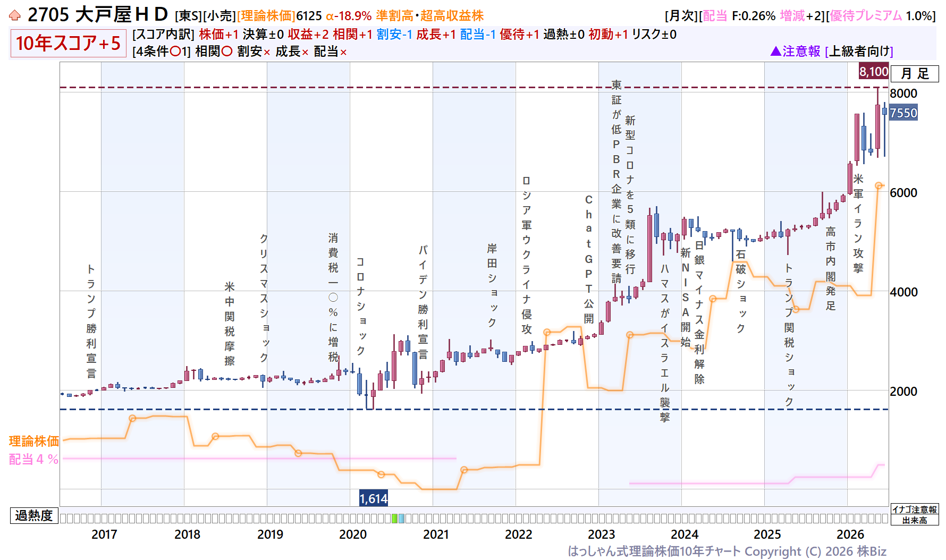Click the 配当 F:0.26% header text
This screenshot has height=560, width=946.
click(x=740, y=16)
